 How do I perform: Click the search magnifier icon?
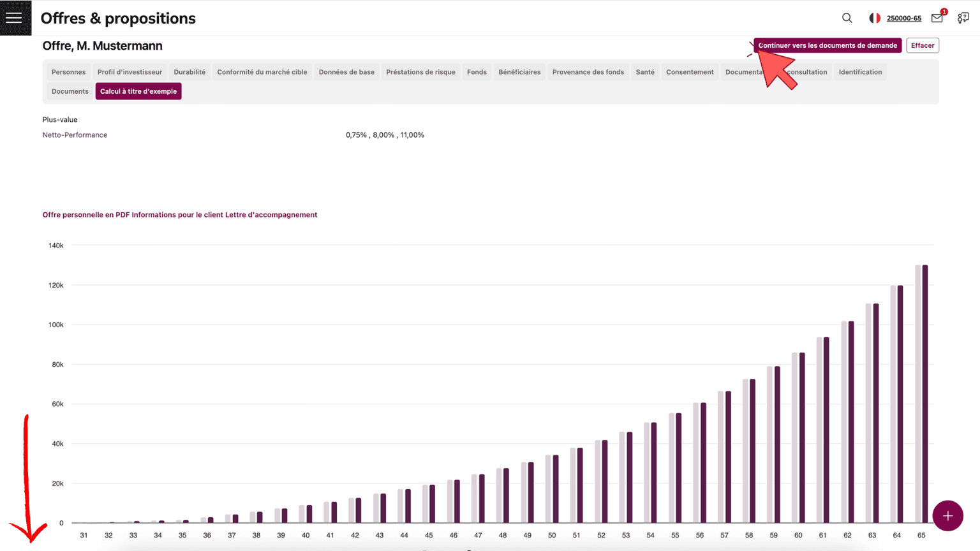[x=847, y=18]
